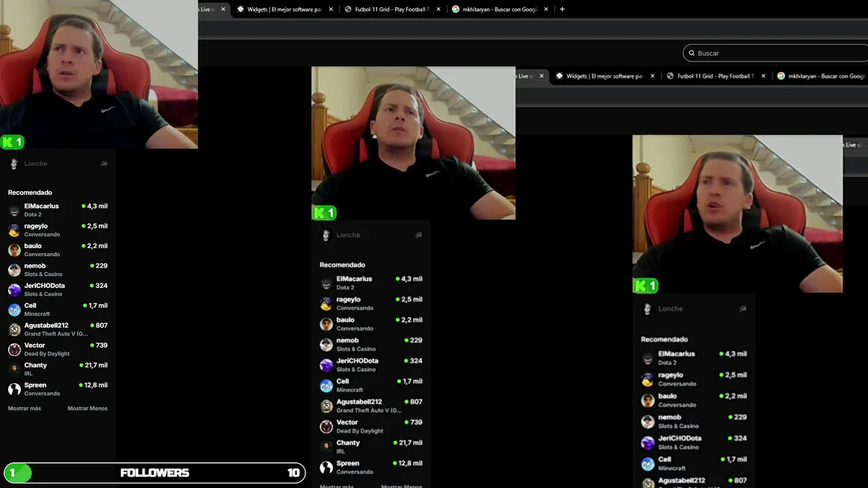Open Spreen avatar in main sidebar
This screenshot has height=488, width=868.
[x=14, y=389]
